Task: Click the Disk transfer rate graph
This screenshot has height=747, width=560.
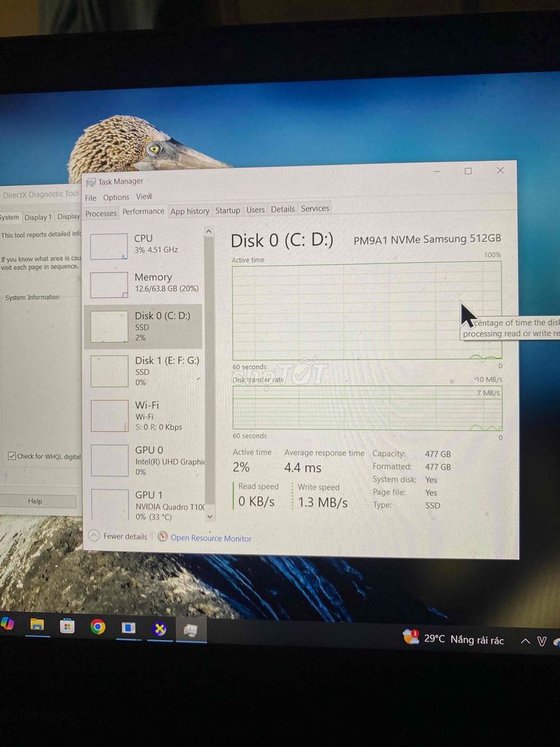Action: coord(367,408)
